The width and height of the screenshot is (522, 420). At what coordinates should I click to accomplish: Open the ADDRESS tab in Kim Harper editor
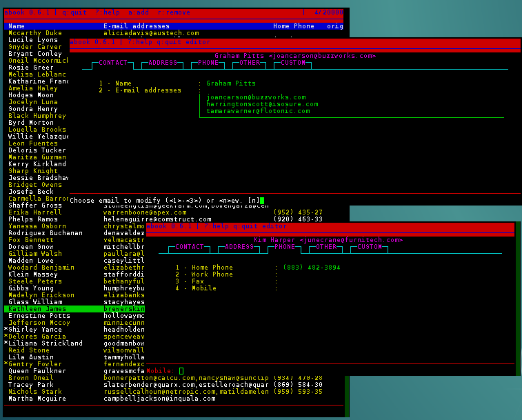[239, 247]
